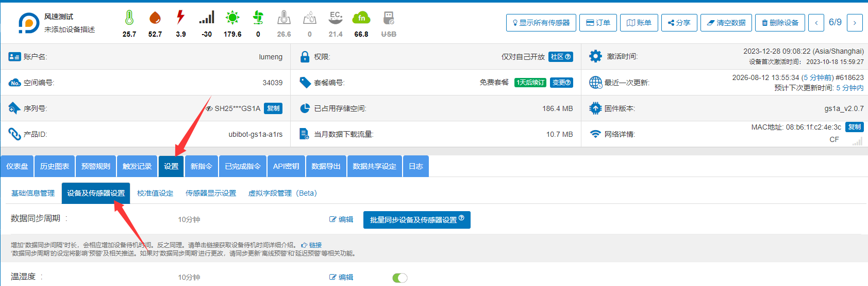Select the humidity droplet icon showing 52.7
The height and width of the screenshot is (286, 868).
click(155, 18)
